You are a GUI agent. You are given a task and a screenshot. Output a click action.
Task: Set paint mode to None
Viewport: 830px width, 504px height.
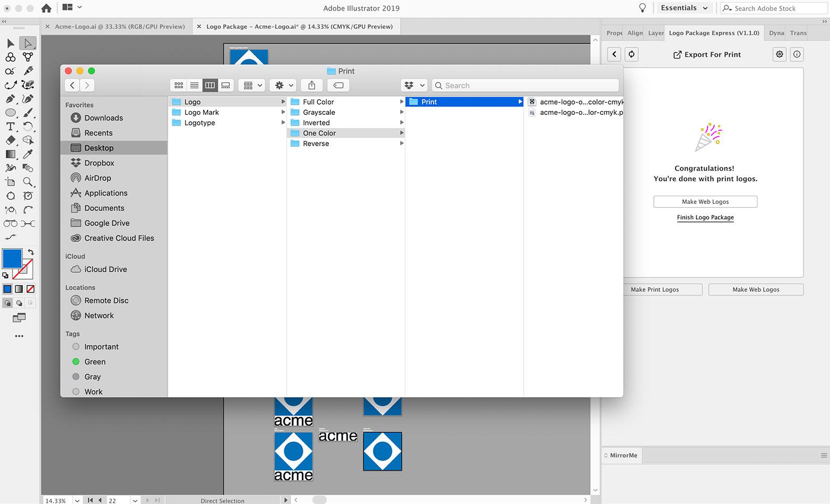(30, 289)
